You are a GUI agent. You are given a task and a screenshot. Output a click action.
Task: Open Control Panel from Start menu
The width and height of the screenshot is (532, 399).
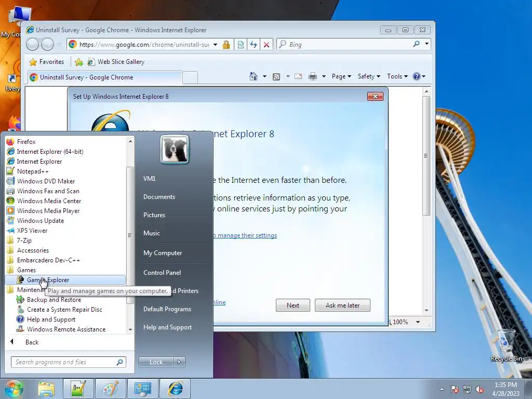coord(162,273)
